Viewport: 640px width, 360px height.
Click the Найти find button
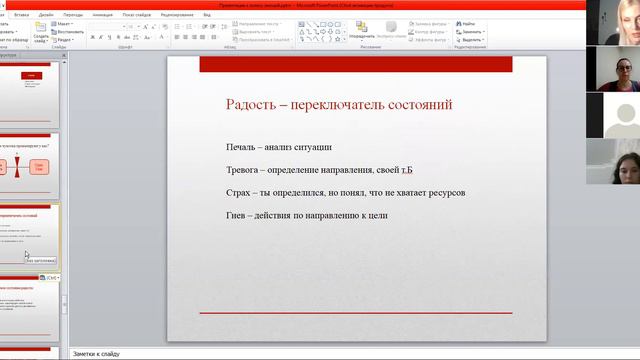pos(466,24)
